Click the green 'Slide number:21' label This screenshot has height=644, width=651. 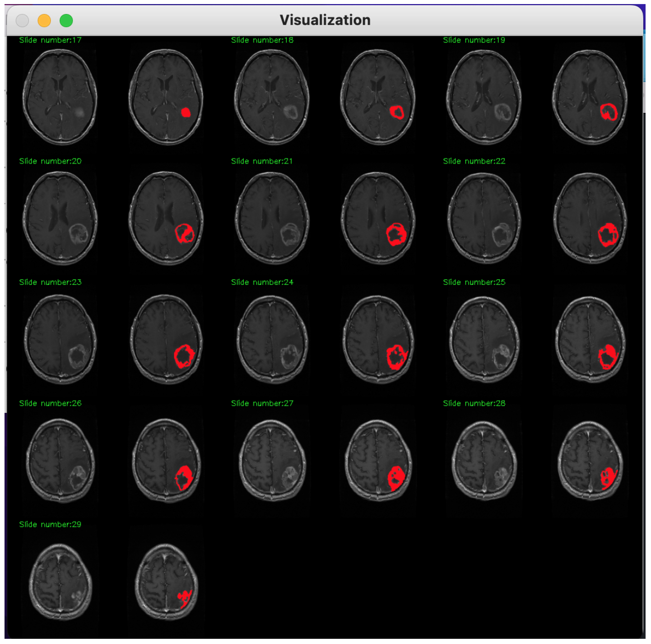[x=262, y=161]
